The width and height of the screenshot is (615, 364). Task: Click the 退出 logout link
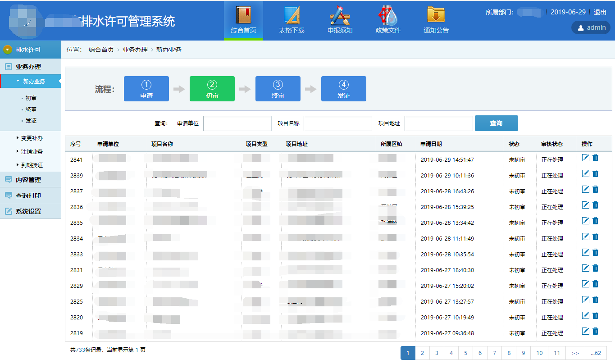point(600,12)
